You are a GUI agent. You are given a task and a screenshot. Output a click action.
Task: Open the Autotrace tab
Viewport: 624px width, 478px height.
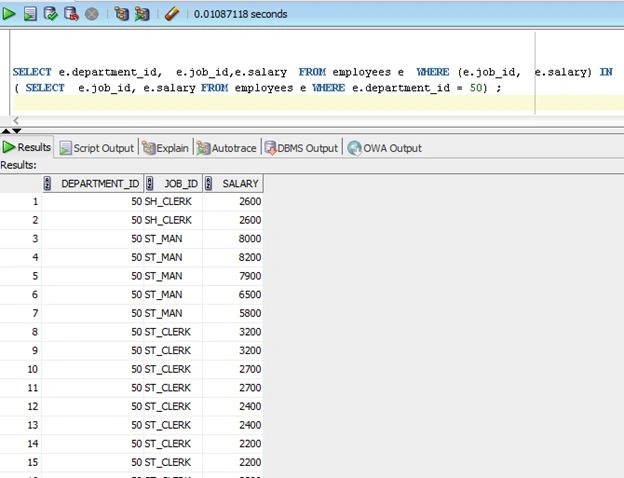226,148
